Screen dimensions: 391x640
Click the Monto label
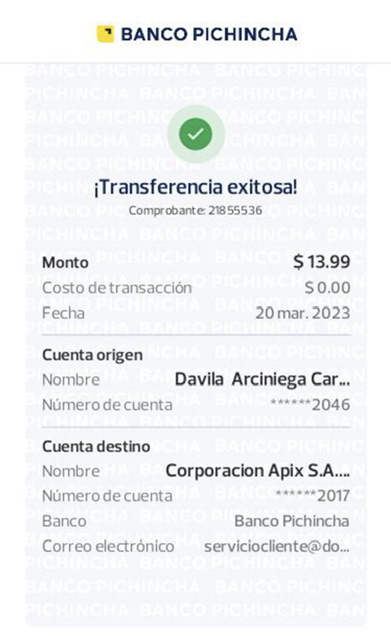point(65,262)
